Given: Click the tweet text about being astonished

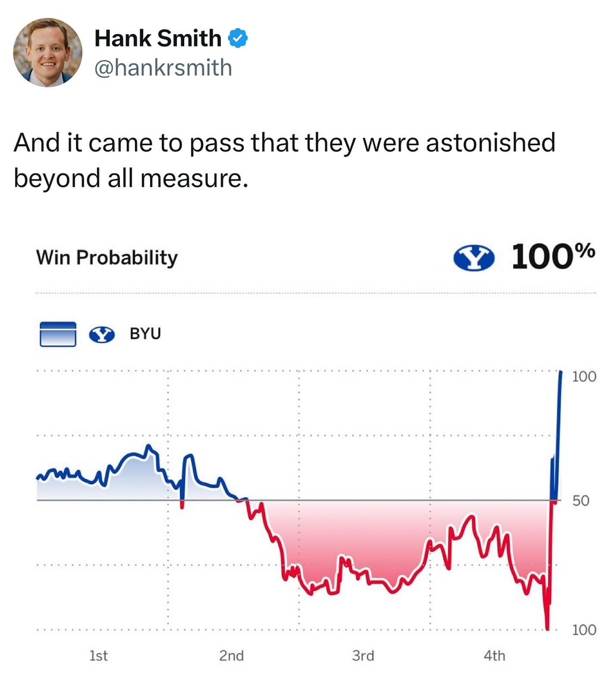Looking at the screenshot, I should coord(284,160).
